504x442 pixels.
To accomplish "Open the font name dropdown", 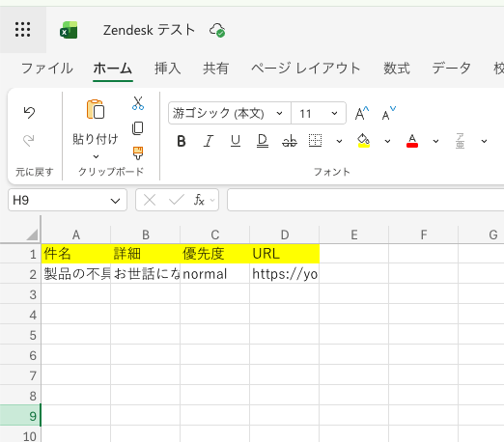I will coord(230,113).
